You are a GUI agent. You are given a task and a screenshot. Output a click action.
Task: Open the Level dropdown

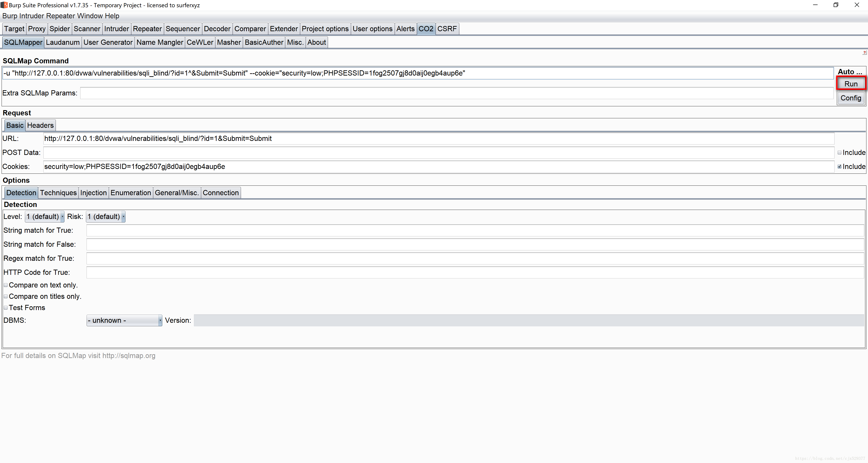45,216
